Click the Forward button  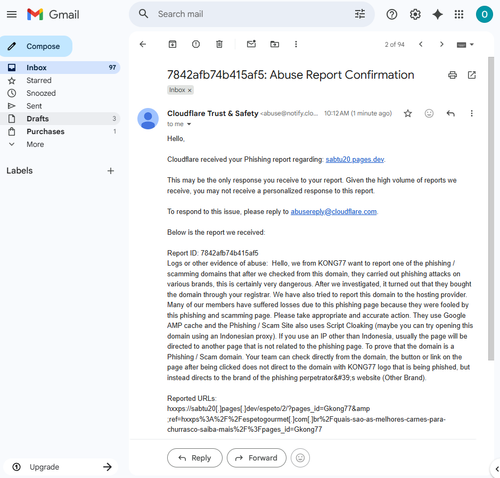pos(257,458)
